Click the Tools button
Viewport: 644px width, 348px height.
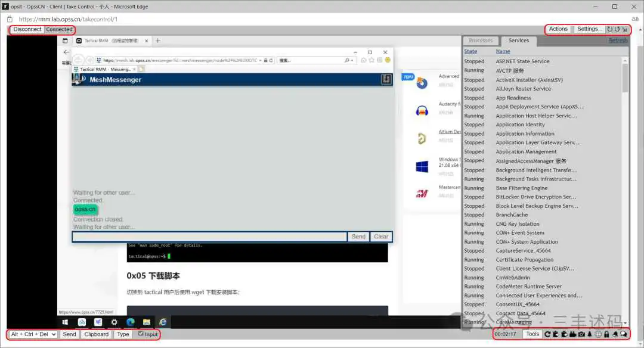[x=532, y=334]
